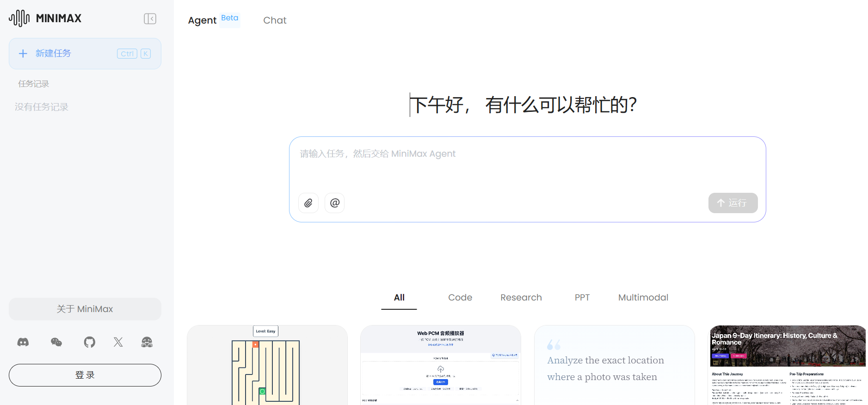Image resolution: width=868 pixels, height=405 pixels.
Task: Open the Discord community icon
Action: coord(23,342)
